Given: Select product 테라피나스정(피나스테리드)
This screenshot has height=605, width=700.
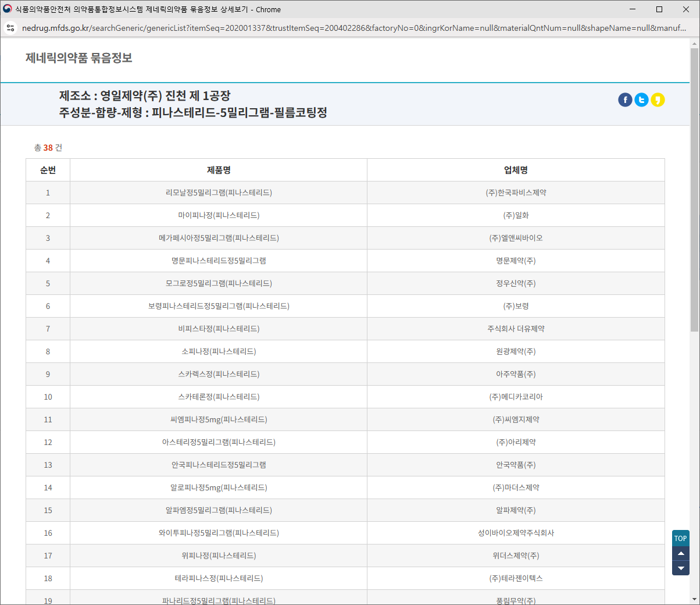Looking at the screenshot, I should click(x=219, y=578).
